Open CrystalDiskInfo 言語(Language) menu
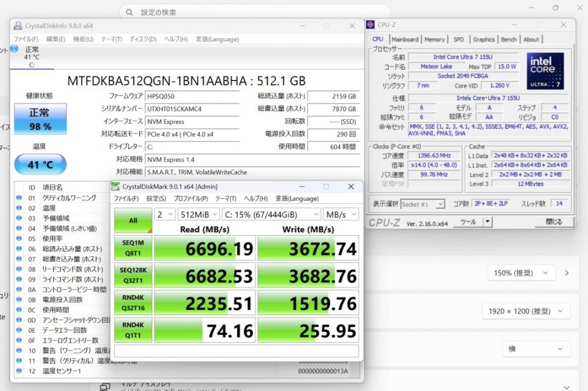Image resolution: width=588 pixels, height=391 pixels. tap(217, 39)
